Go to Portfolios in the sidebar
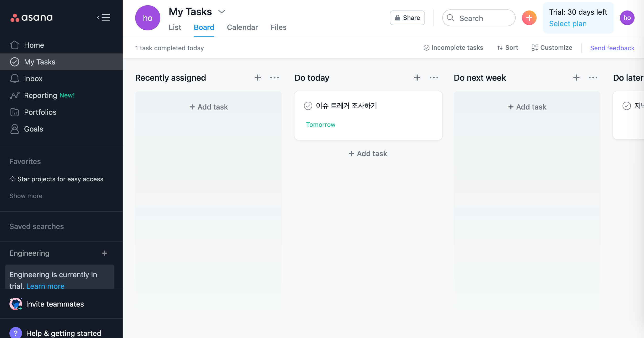Image resolution: width=644 pixels, height=338 pixels. (x=40, y=112)
